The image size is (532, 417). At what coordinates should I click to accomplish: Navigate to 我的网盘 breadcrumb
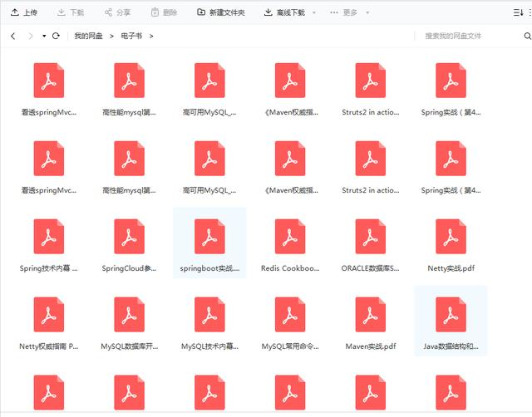click(88, 36)
